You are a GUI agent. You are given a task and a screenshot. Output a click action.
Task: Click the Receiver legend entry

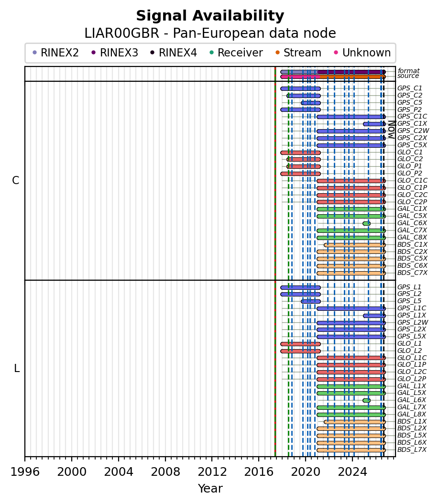click(236, 53)
